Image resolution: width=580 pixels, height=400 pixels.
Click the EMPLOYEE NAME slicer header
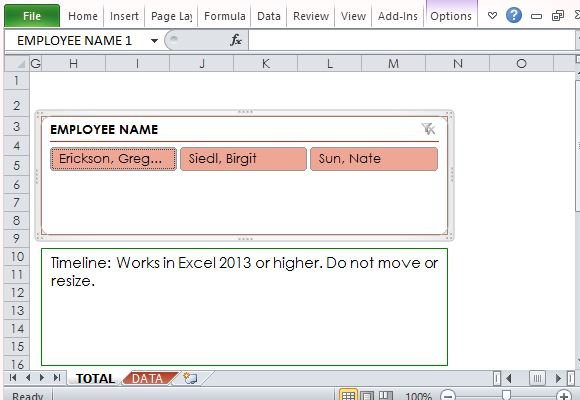pos(104,130)
